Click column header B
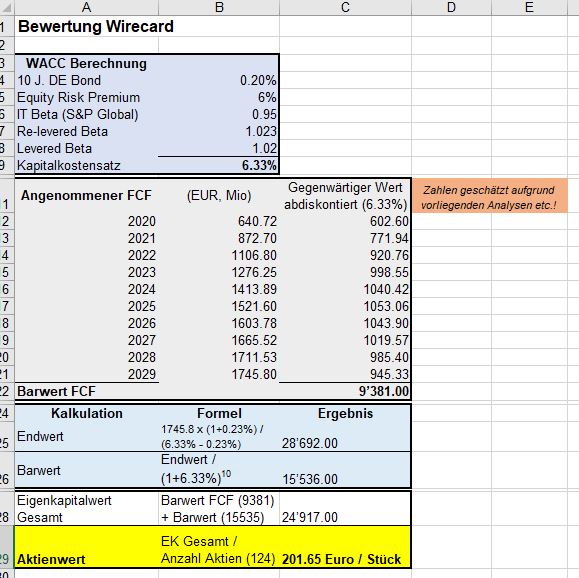This screenshot has width=579, height=578. 219,7
